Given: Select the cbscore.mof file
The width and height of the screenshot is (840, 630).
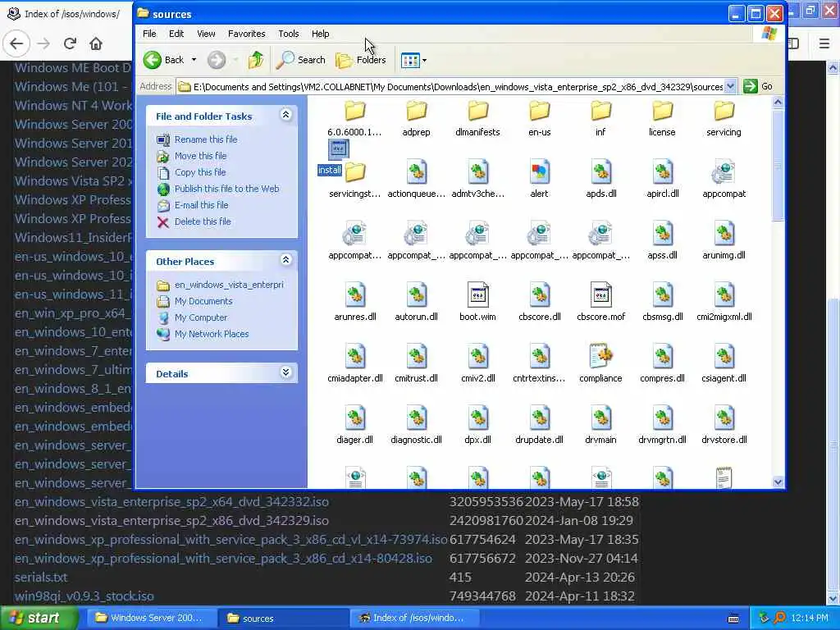Looking at the screenshot, I should coord(601,303).
